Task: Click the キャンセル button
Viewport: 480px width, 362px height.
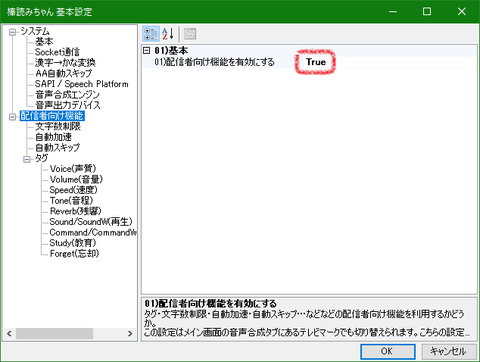Action: point(448,351)
